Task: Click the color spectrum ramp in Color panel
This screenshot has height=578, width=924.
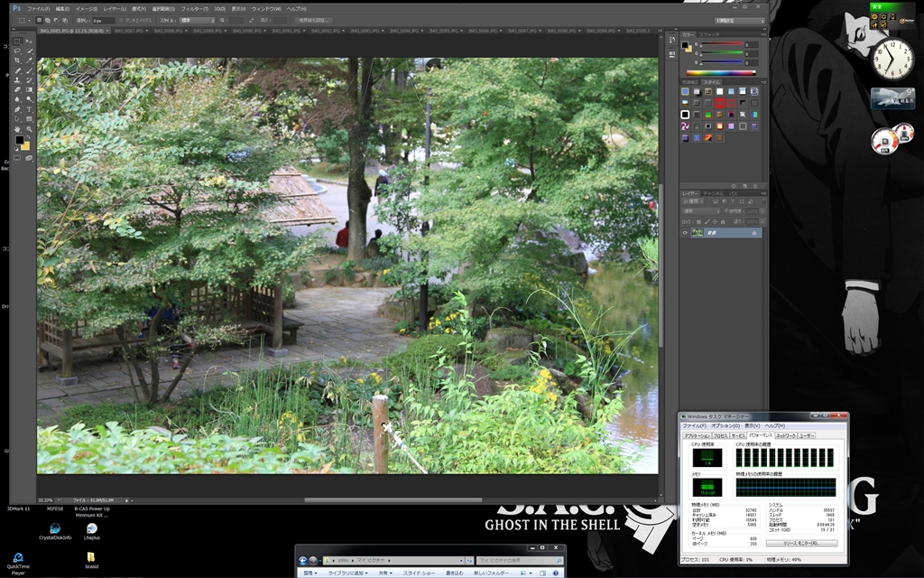Action: pos(721,73)
